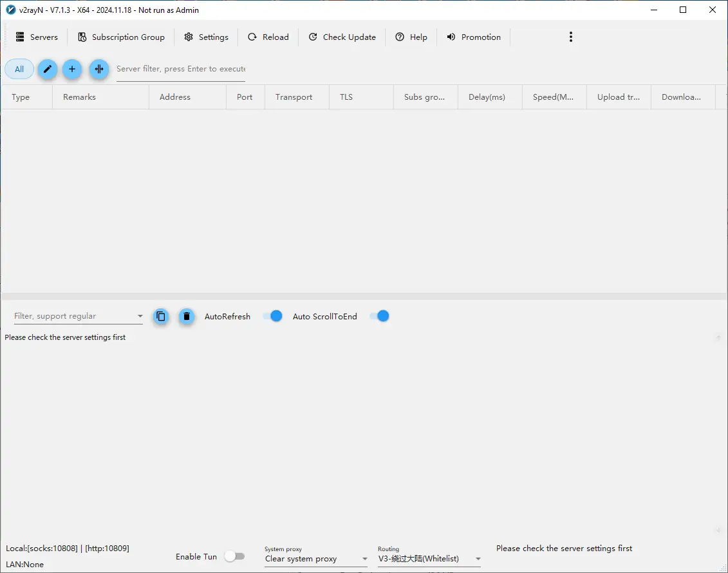Viewport: 728px width, 573px height.
Task: Open the Servers menu
Action: (x=37, y=37)
